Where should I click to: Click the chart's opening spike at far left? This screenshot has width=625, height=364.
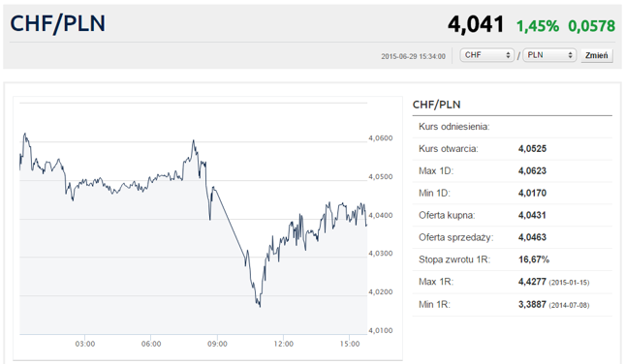(25, 135)
